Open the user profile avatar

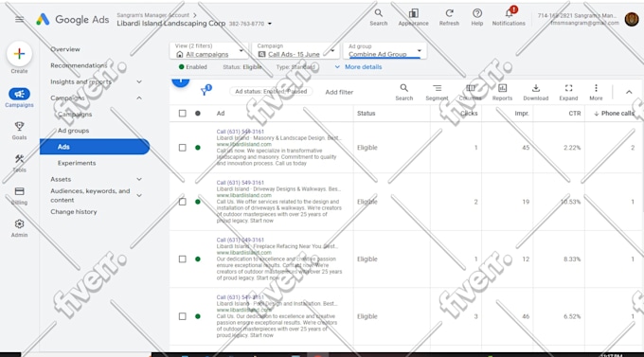(632, 19)
